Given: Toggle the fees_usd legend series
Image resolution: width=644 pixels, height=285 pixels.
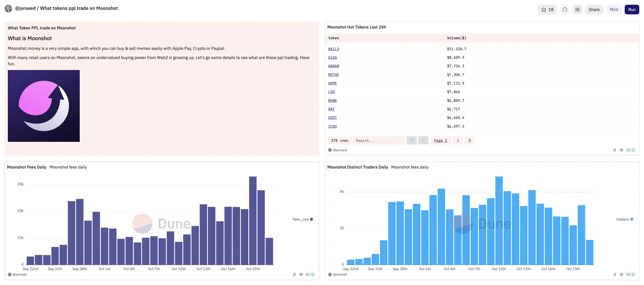Looking at the screenshot, I should coord(302,219).
